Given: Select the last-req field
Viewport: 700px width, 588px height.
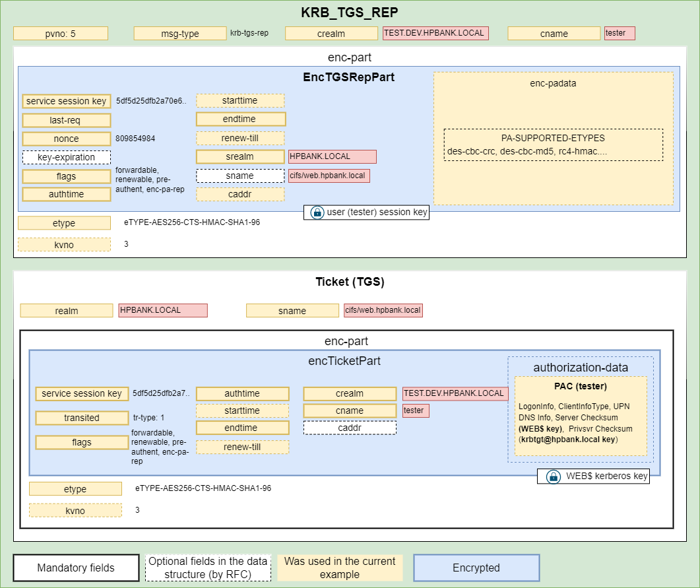Looking at the screenshot, I should coord(66,120).
